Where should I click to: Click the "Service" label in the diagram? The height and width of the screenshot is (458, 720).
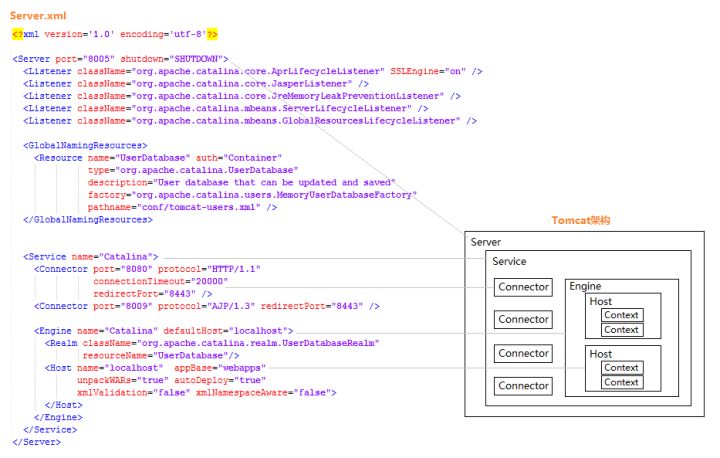pyautogui.click(x=509, y=261)
